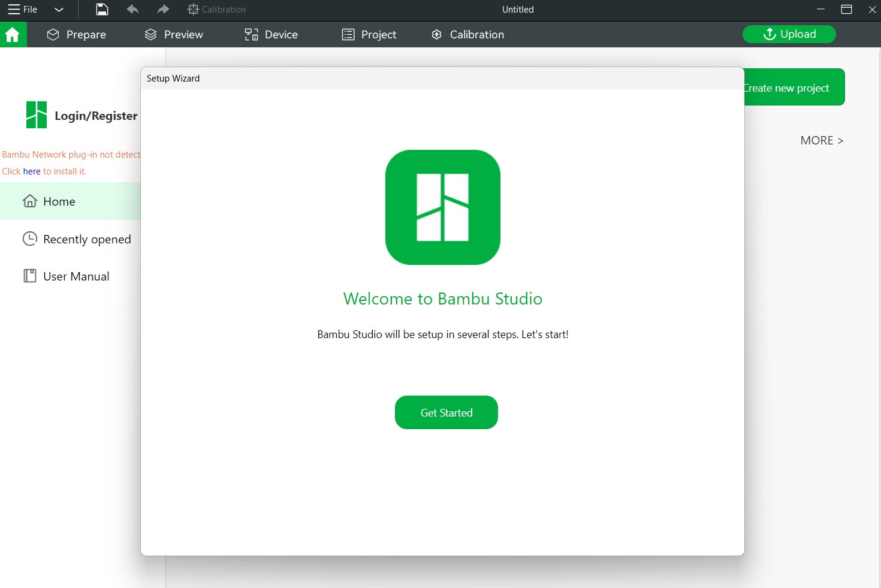Click the Get Started button

tap(446, 412)
